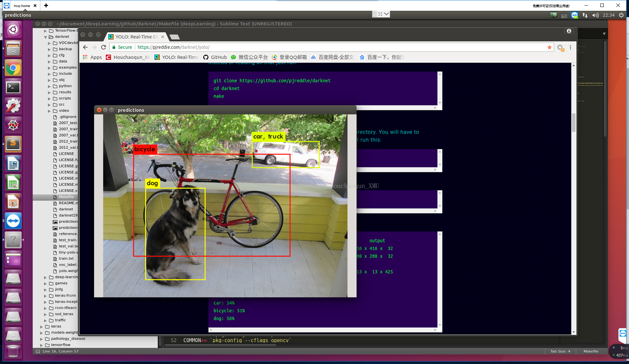Launch LibreOffice Calc from the dock
Screen dimensions: 629x364
pyautogui.click(x=13, y=183)
